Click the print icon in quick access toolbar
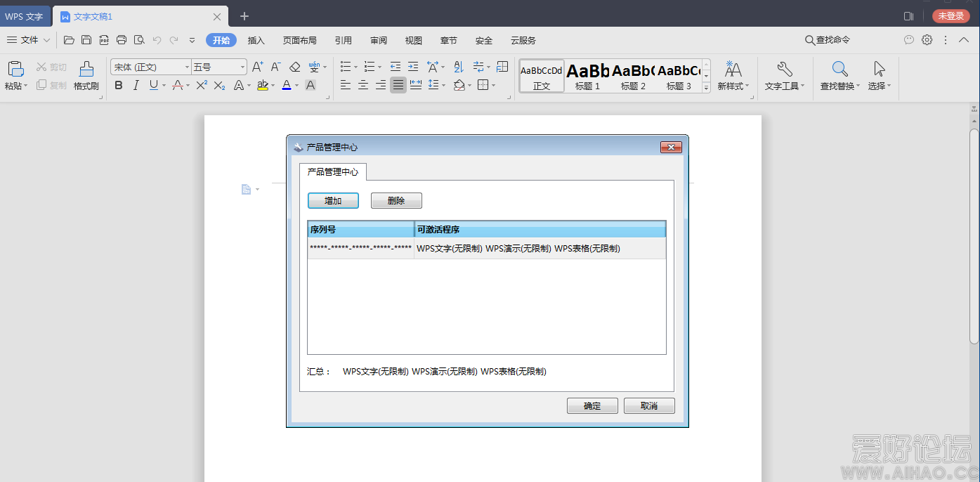This screenshot has height=482, width=980. (122, 40)
